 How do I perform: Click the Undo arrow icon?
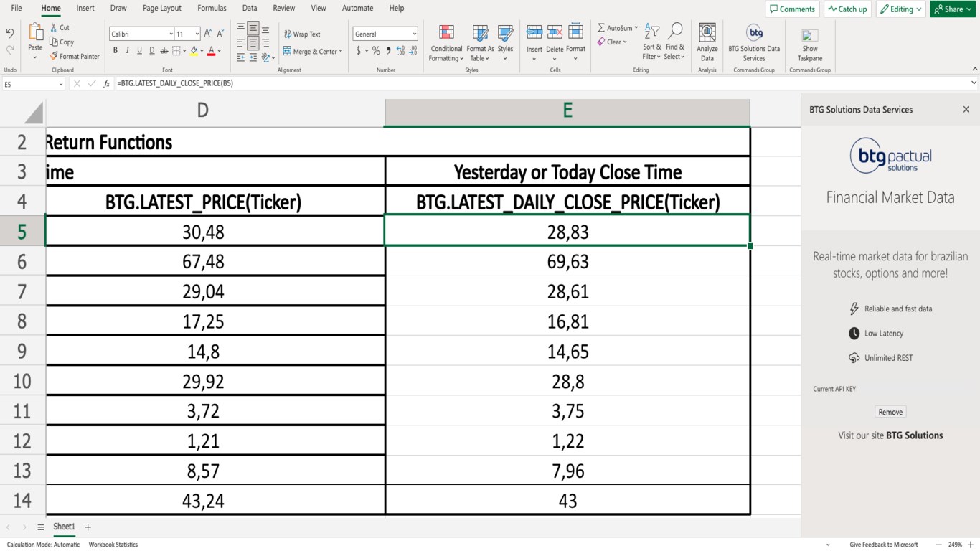click(10, 33)
